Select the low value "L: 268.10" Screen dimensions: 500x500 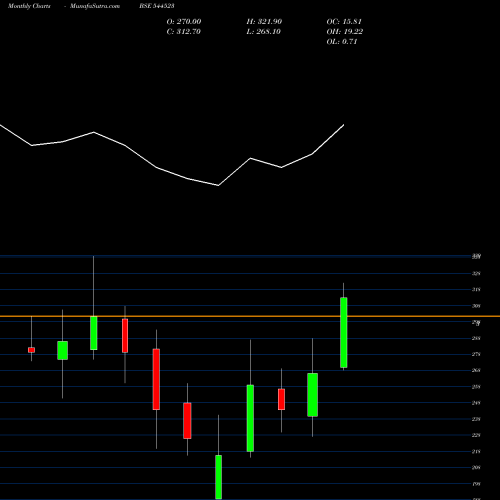[x=263, y=31]
